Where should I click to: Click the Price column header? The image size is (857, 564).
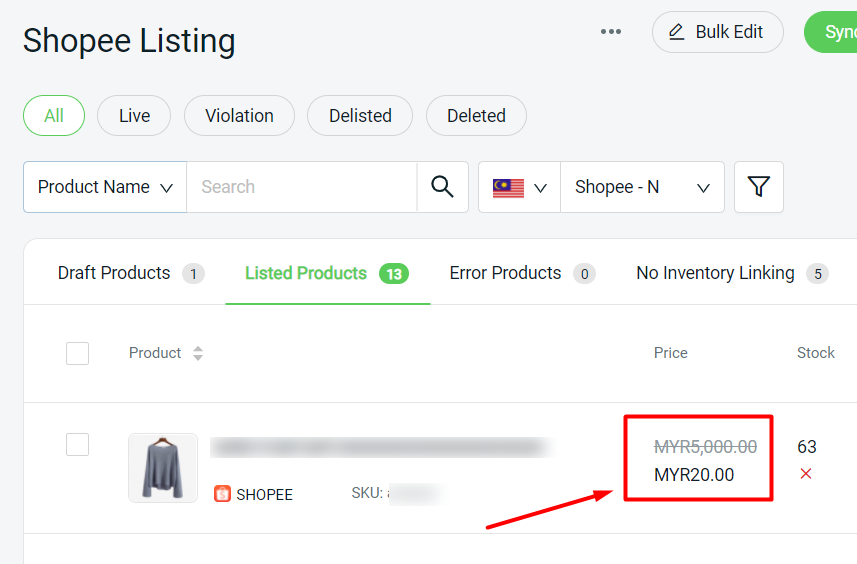click(671, 353)
